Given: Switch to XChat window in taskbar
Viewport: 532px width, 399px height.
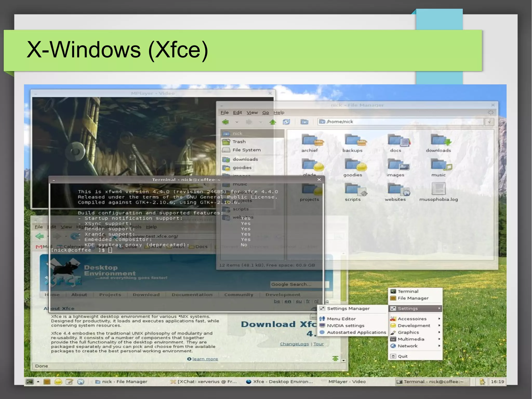Looking at the screenshot, I should (x=203, y=382).
